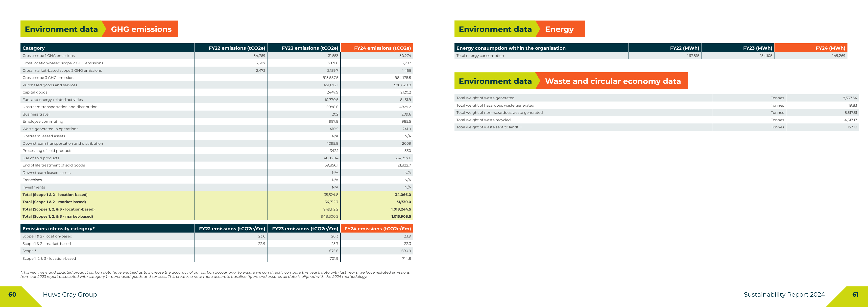The height and width of the screenshot is (307, 868).
Task: Click 'Emissions intensity category*' header
Action: click(x=59, y=229)
